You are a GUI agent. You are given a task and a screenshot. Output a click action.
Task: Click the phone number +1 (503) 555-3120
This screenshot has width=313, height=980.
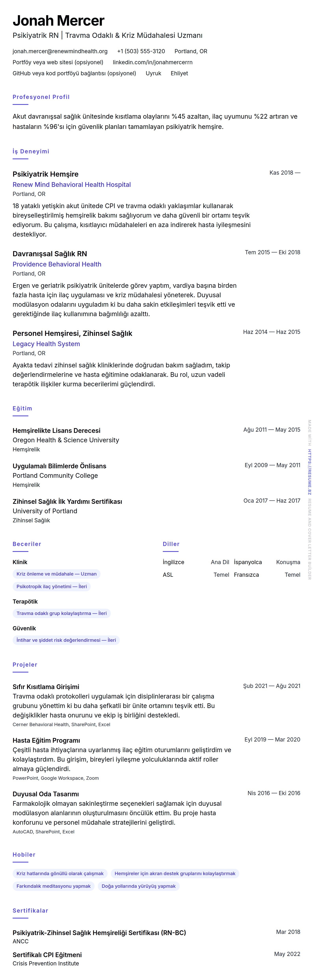pos(141,51)
